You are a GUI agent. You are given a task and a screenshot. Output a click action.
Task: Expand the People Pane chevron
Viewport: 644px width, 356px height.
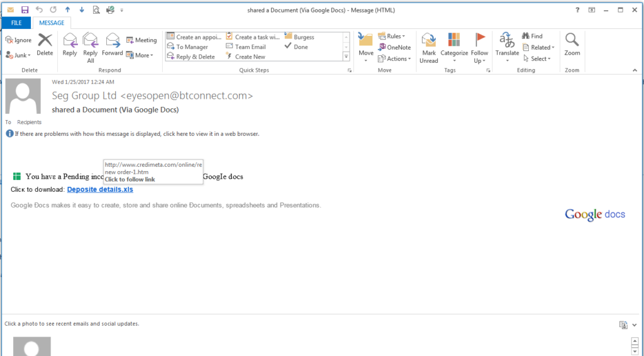(635, 325)
